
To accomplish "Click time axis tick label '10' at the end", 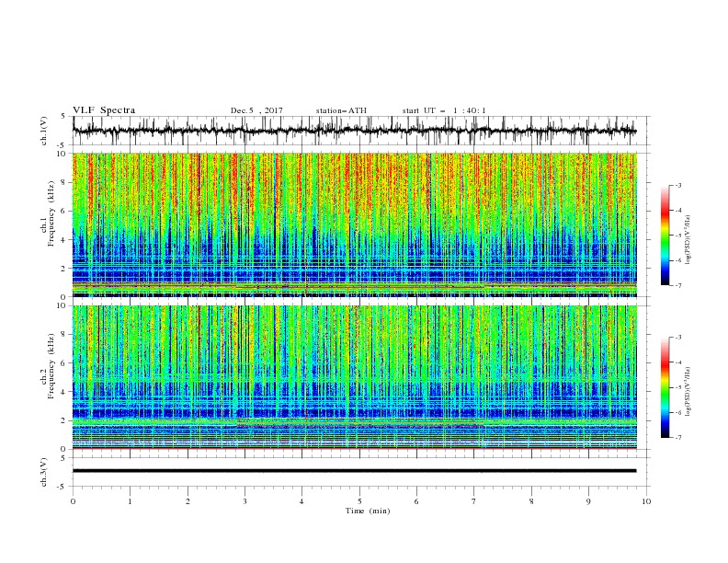I will click(646, 501).
